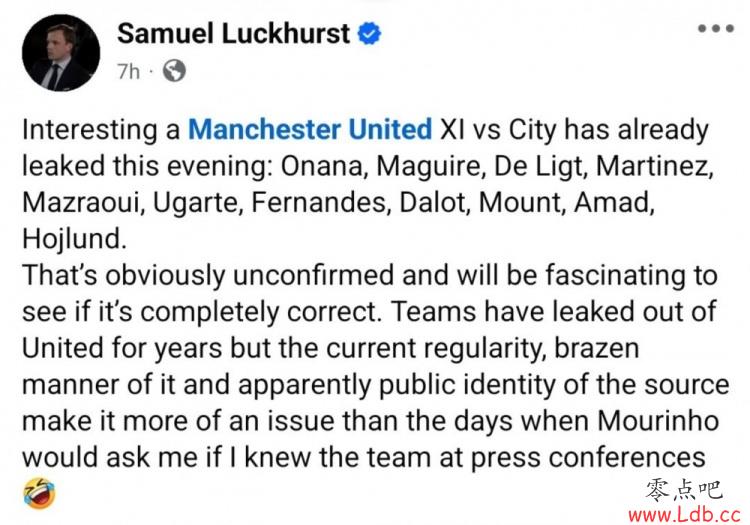Open the 7h post timestamp
Screen dimensions: 750x525
(128, 72)
